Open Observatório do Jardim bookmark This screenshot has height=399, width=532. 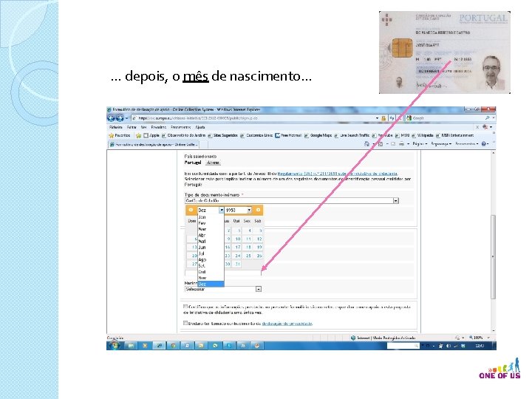pos(183,135)
